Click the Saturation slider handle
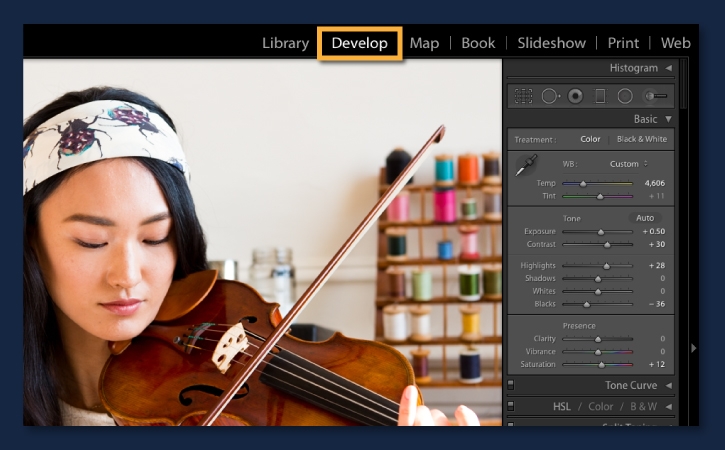 coord(601,365)
